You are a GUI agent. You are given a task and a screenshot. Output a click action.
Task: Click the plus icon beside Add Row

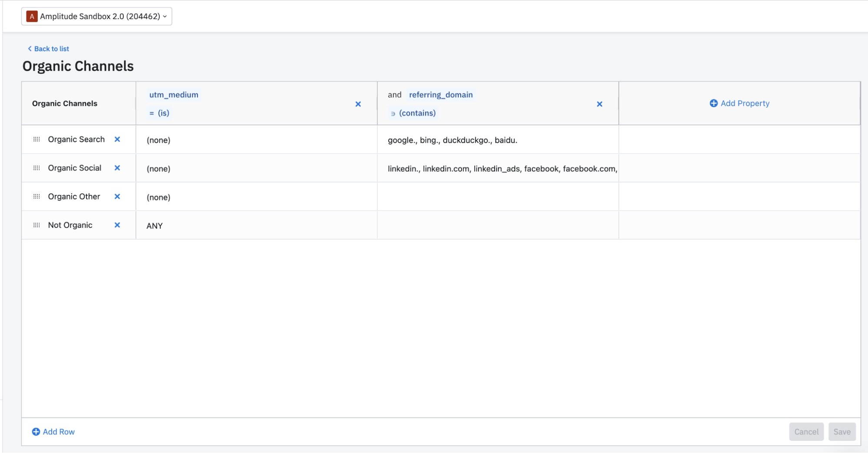36,432
